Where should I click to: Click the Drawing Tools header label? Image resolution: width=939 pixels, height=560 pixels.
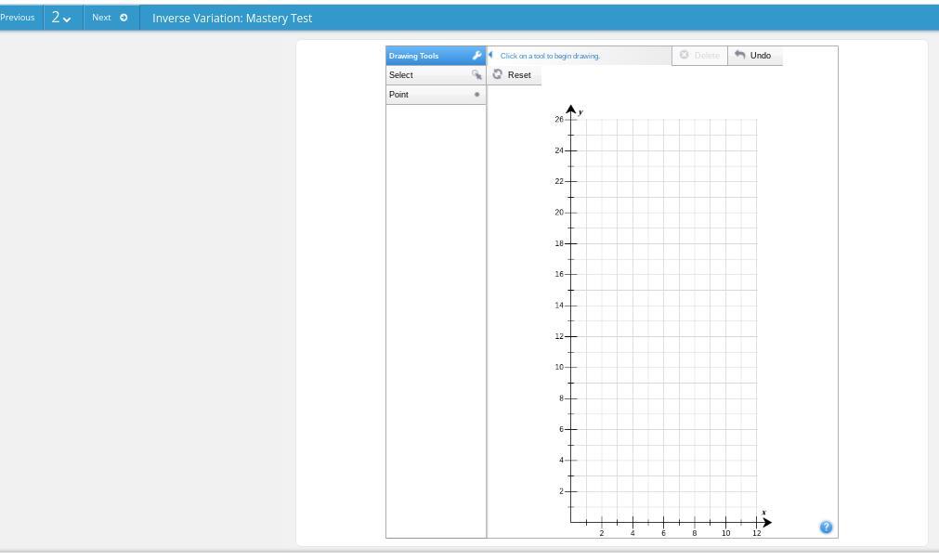coord(414,56)
